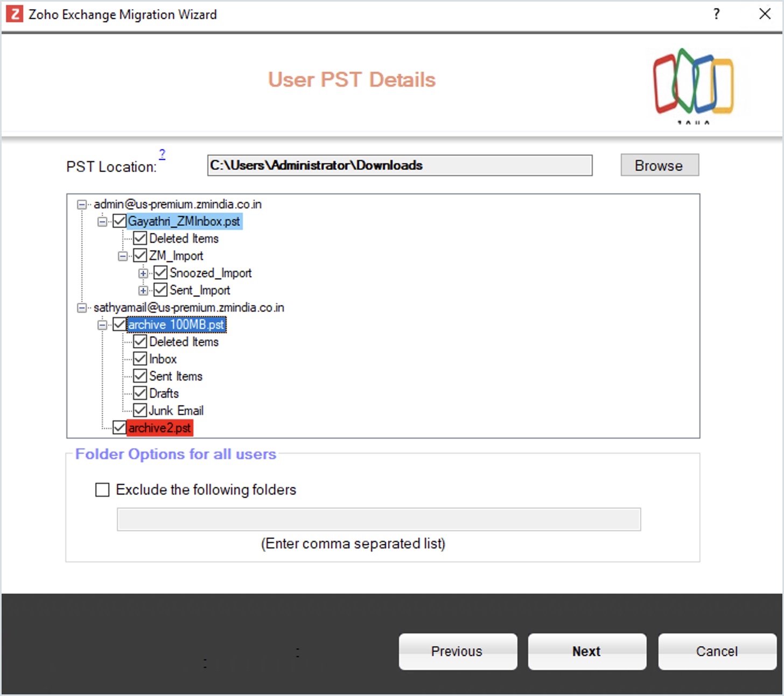Screen dimensions: 784x696
Task: Open the title bar help question mark
Action: pyautogui.click(x=716, y=14)
